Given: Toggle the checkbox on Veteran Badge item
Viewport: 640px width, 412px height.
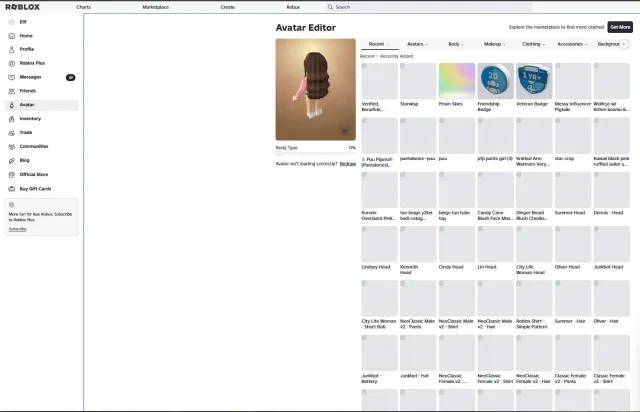Looking at the screenshot, I should click(519, 66).
